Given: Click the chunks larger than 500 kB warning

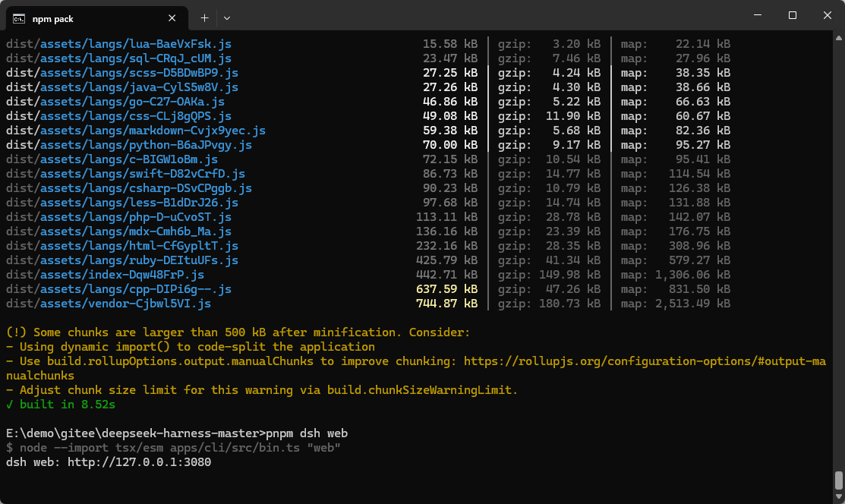Looking at the screenshot, I should (x=238, y=332).
